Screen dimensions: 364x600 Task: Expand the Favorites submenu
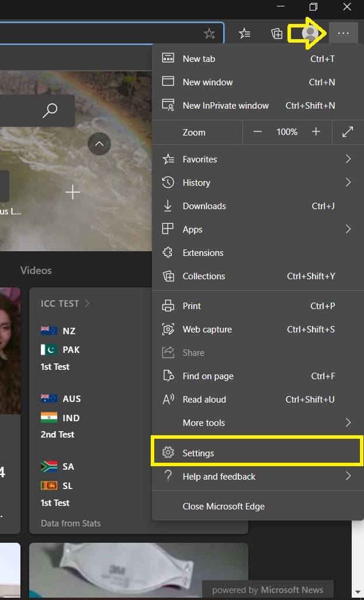tap(257, 159)
